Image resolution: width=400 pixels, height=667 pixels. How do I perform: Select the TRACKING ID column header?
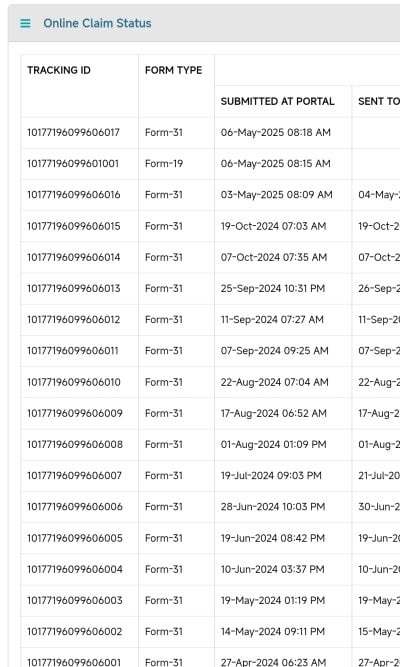[x=59, y=70]
